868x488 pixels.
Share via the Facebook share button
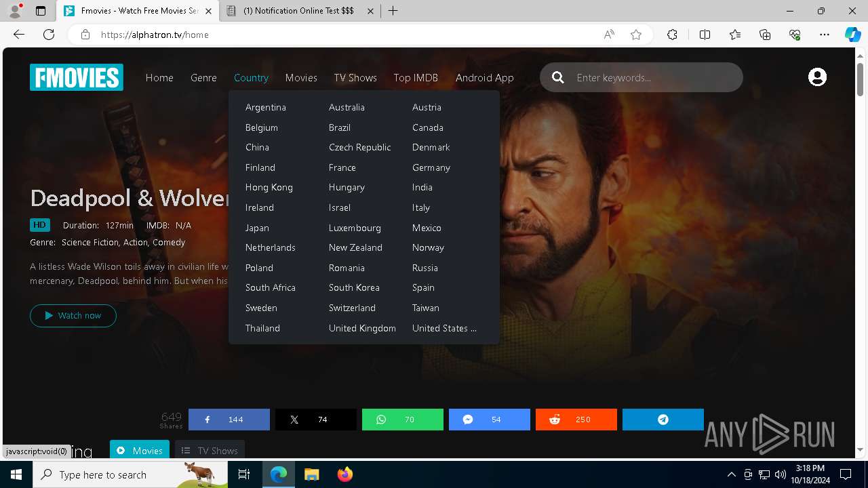(229, 420)
